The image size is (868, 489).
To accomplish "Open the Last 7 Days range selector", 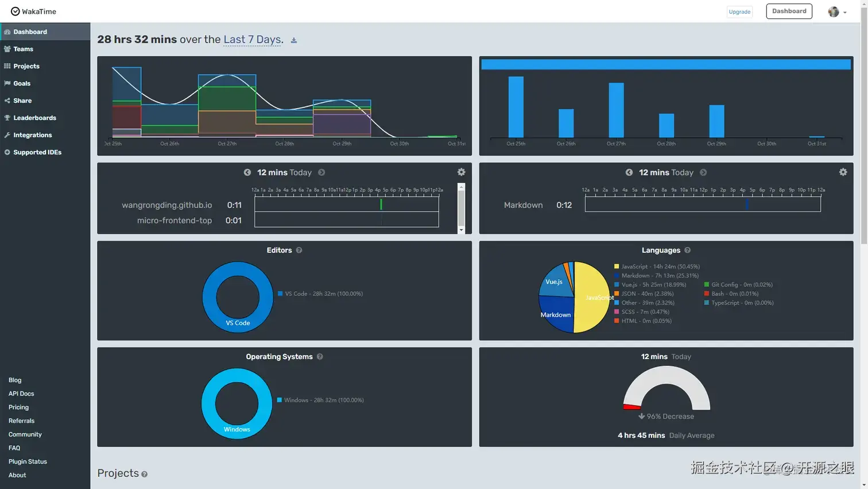I will pos(252,39).
